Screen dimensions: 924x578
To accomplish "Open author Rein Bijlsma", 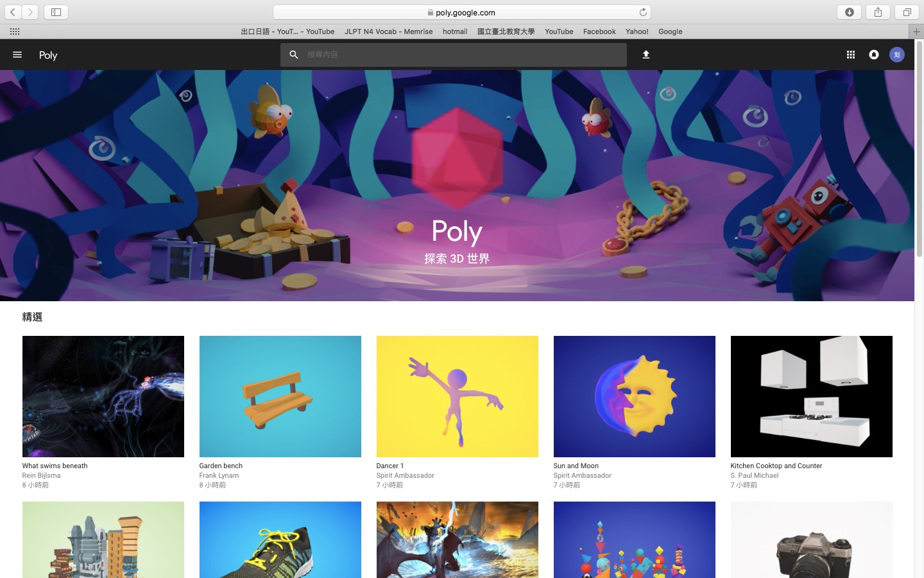I will [41, 476].
